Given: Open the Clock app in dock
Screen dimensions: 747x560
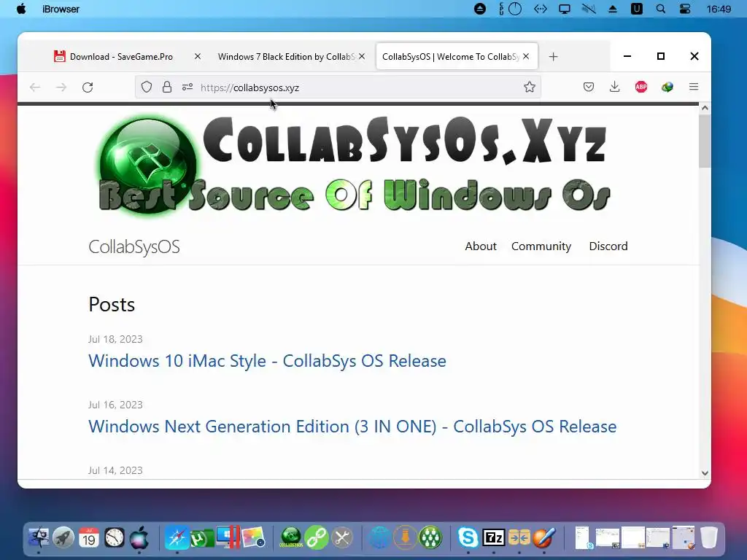Looking at the screenshot, I should click(115, 537).
